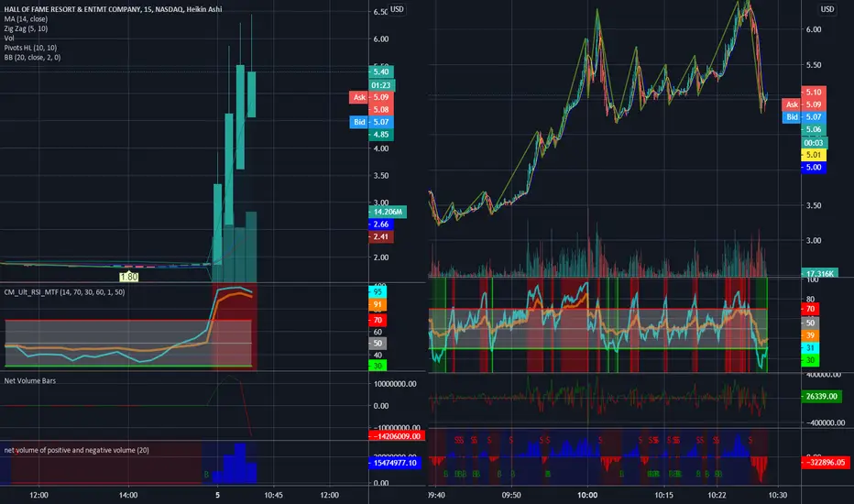Click the red 2.41 price label
Image resolution: width=854 pixels, height=504 pixels.
pyautogui.click(x=380, y=237)
